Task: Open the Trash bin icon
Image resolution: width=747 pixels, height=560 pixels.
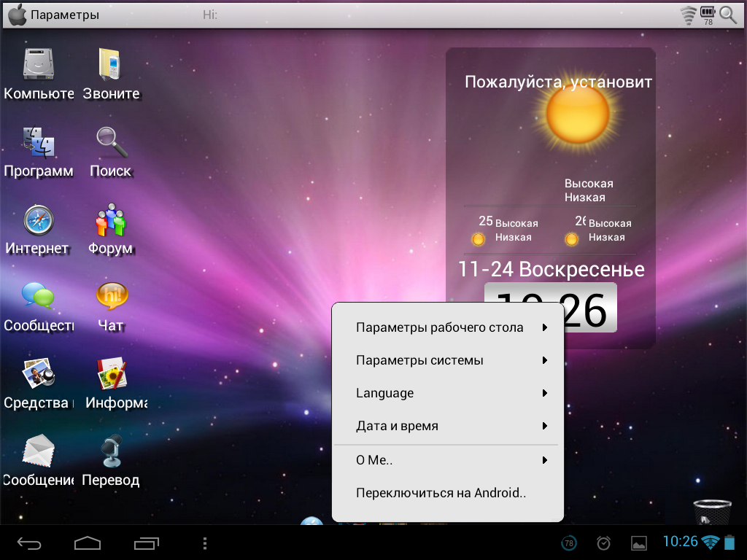Action: point(712,512)
